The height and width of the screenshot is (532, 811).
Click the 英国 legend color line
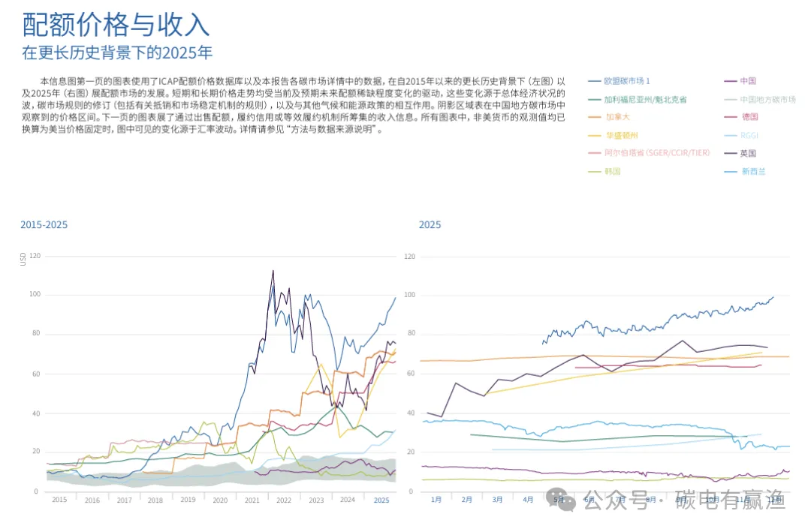click(x=731, y=154)
